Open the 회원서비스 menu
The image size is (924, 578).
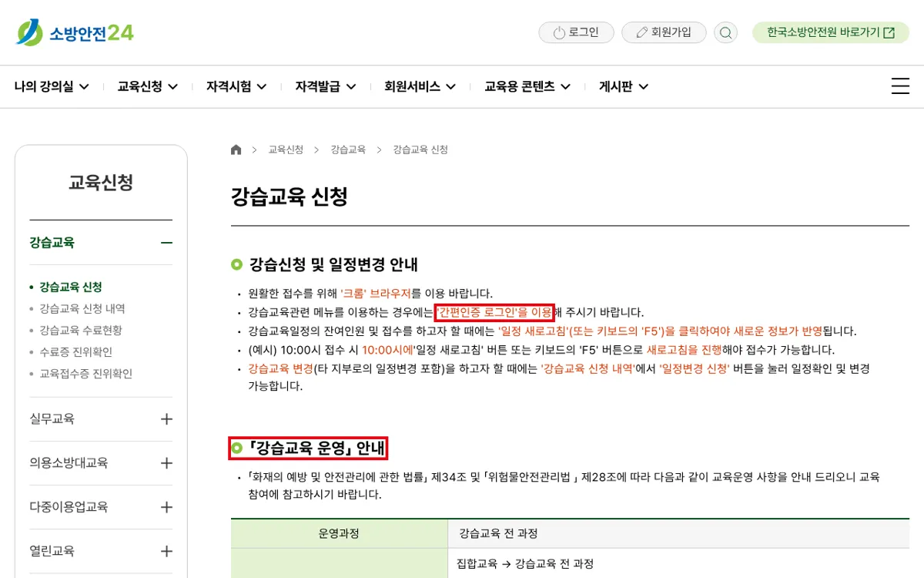click(420, 86)
